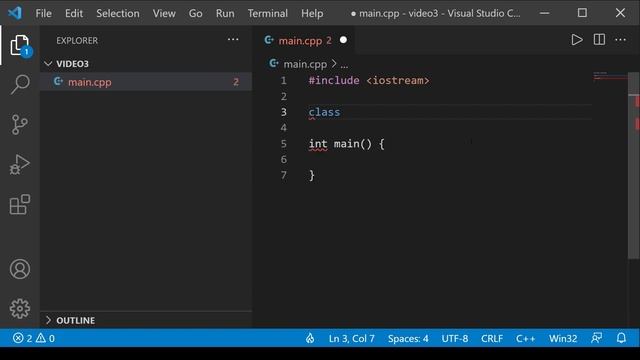Open notifications bell in status bar

pyautogui.click(x=621, y=338)
